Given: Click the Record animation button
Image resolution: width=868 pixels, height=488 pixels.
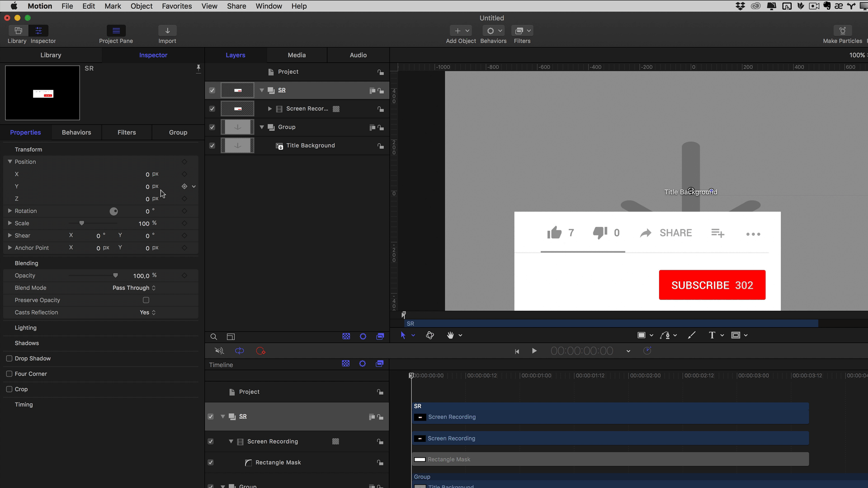Looking at the screenshot, I should click(x=260, y=351).
